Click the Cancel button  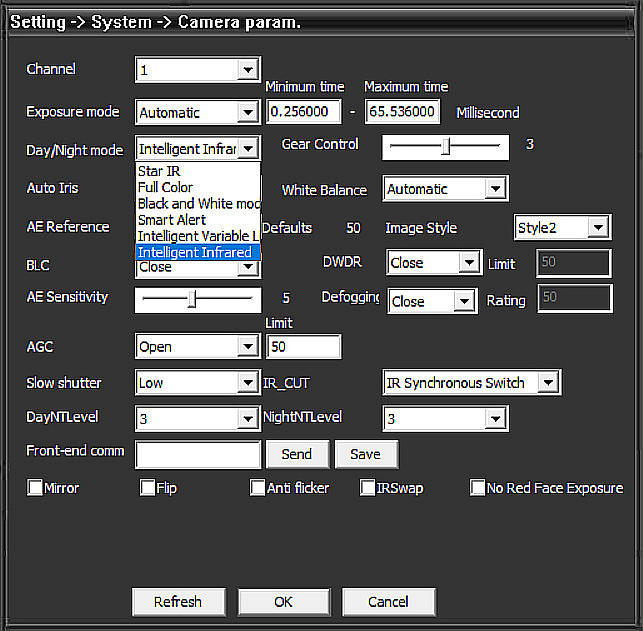pyautogui.click(x=388, y=602)
